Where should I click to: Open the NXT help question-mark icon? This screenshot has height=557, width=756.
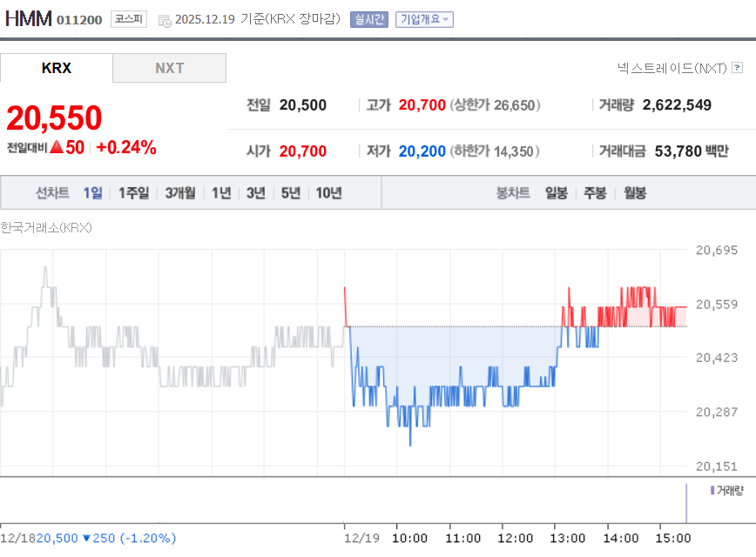pyautogui.click(x=737, y=68)
